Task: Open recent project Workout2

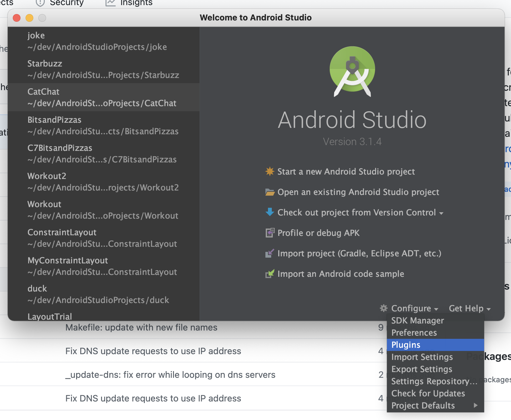Action: click(x=104, y=182)
